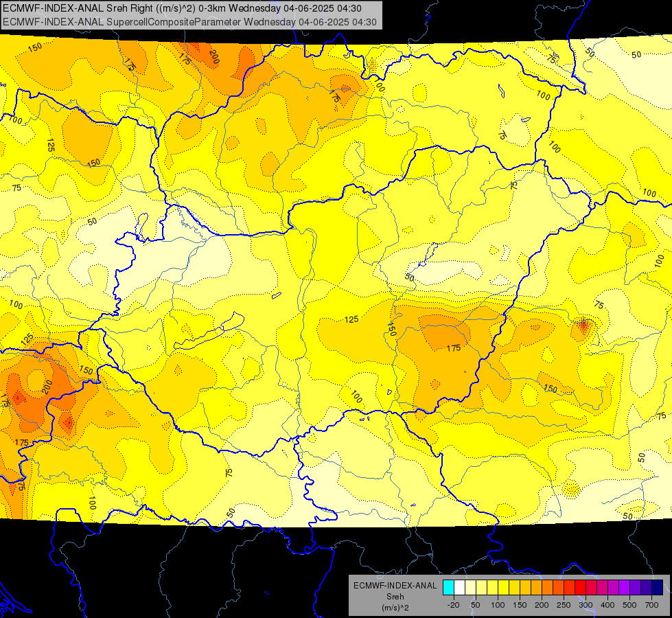672x618 pixels.
Task: Select the legend swatch just right of 500 tick
Action: [x=636, y=588]
